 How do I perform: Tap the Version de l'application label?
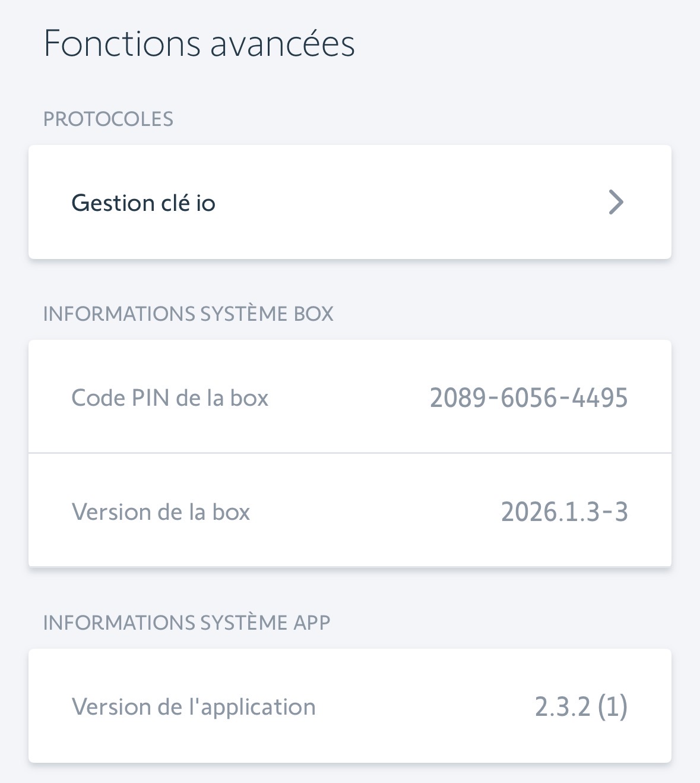(194, 707)
